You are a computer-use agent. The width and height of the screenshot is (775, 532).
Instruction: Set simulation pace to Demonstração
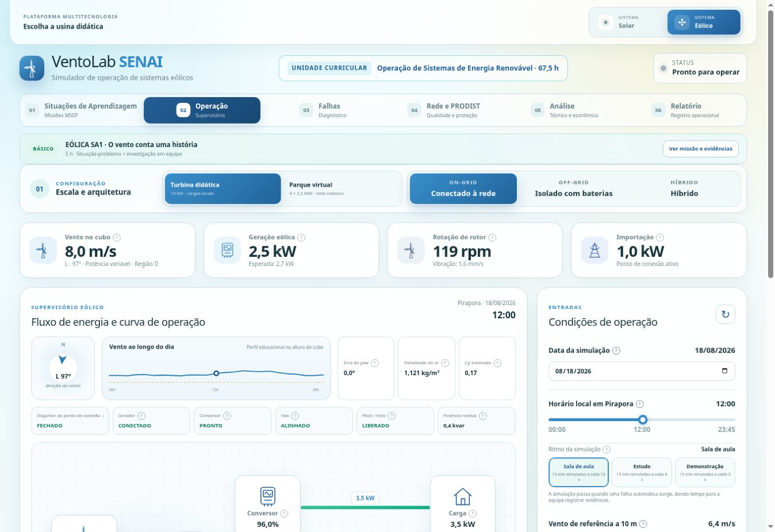click(705, 472)
